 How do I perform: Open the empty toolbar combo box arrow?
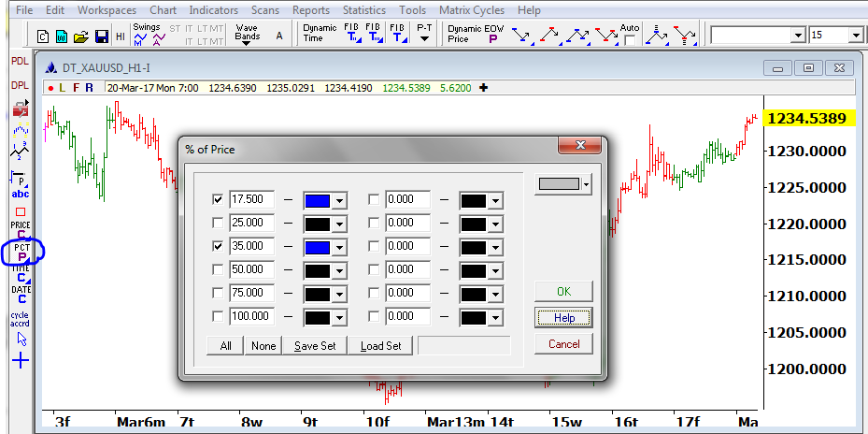click(x=798, y=36)
